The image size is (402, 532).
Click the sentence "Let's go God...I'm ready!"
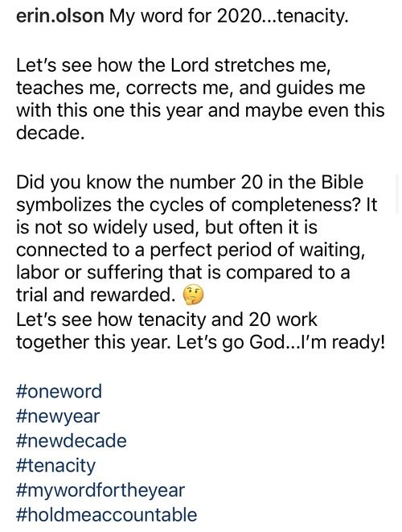click(x=281, y=343)
